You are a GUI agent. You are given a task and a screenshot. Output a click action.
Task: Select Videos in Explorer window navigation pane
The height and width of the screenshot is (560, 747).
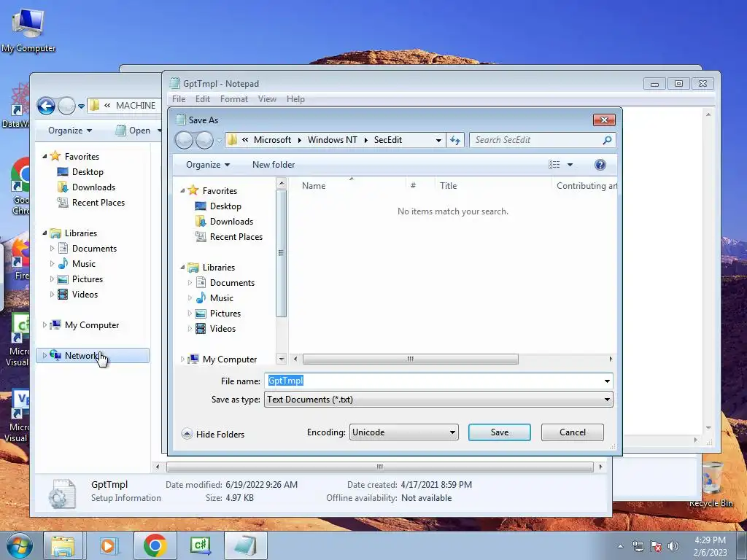(85, 295)
